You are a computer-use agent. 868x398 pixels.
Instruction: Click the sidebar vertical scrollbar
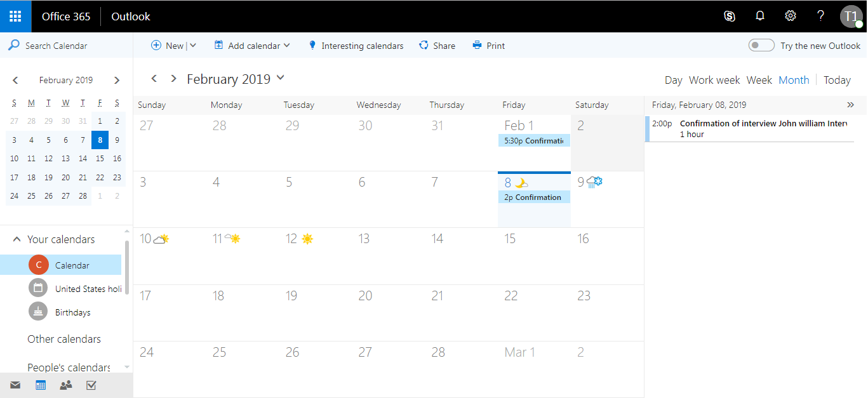(127, 267)
